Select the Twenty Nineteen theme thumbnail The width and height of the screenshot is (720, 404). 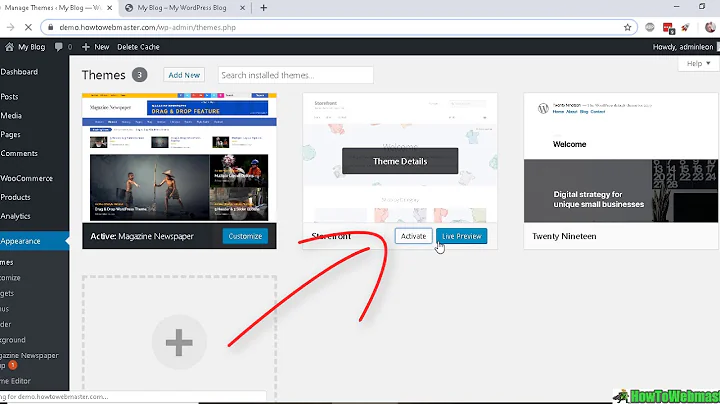621,158
